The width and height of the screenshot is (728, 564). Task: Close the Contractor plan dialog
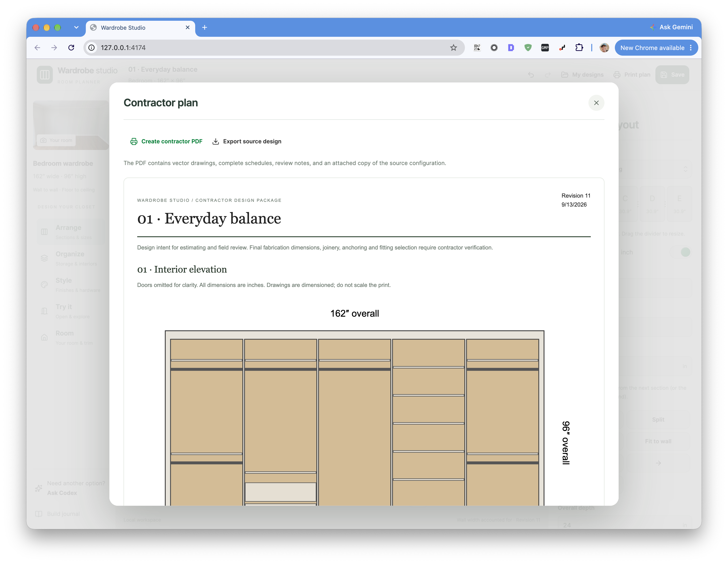[x=596, y=103]
